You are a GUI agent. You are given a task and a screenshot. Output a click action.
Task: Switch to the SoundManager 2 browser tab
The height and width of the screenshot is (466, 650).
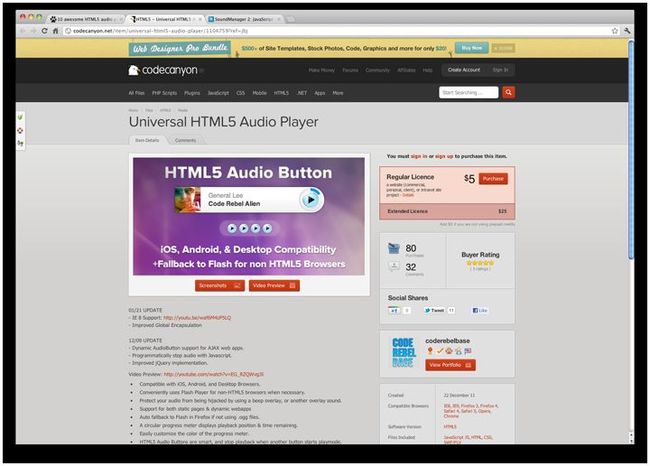244,19
